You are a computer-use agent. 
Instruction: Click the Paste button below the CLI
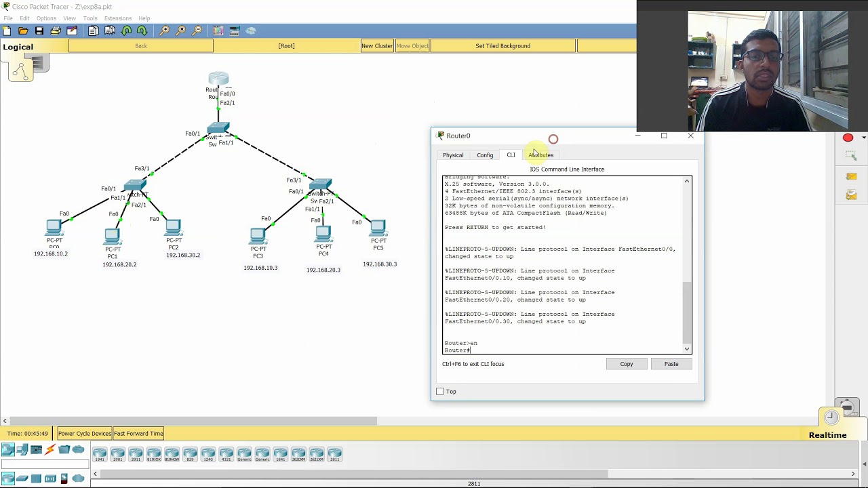point(671,364)
